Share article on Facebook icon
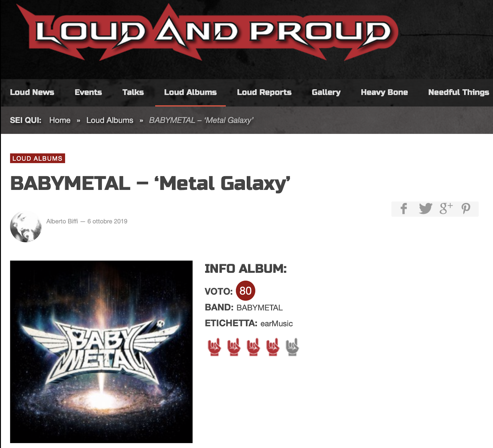The width and height of the screenshot is (493, 448). coord(404,209)
